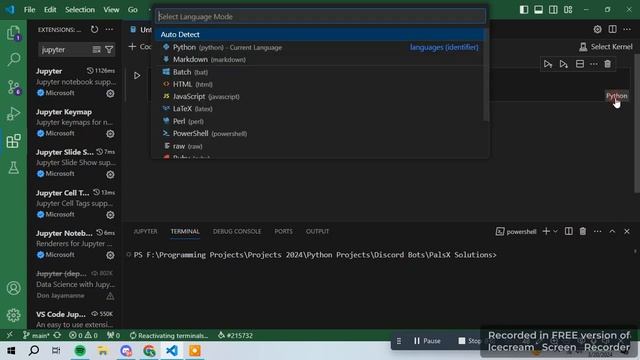
Task: Open notebook settings gear in editor toolbar
Action: point(598,29)
